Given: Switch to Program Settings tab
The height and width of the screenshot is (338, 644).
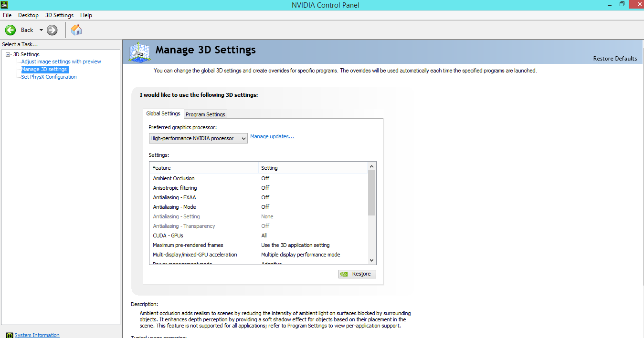Looking at the screenshot, I should point(205,114).
